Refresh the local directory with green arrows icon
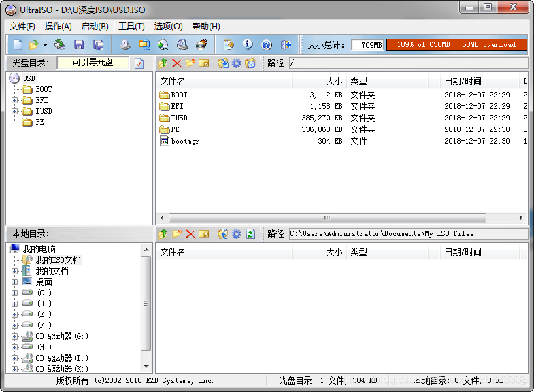534x392 pixels. [250, 234]
